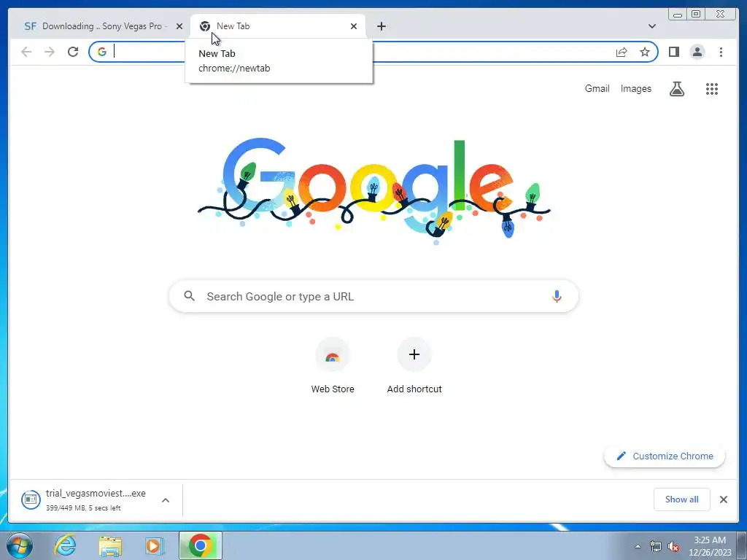
Task: Click the Google holiday lights doodle
Action: tap(374, 191)
